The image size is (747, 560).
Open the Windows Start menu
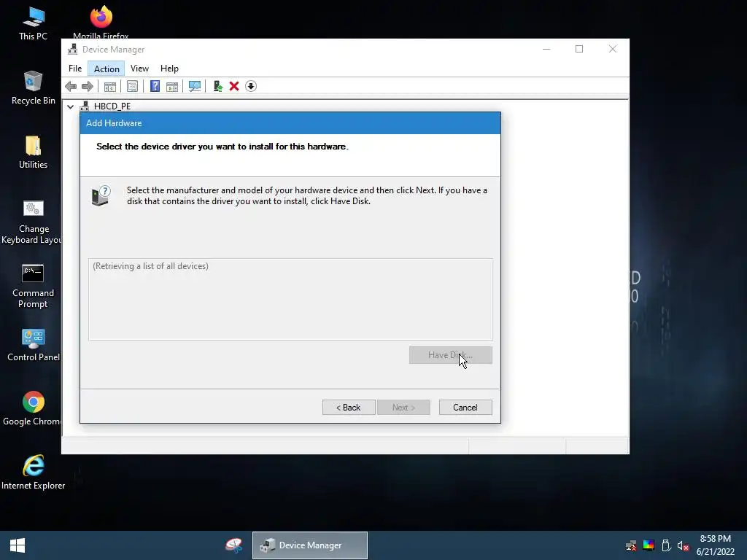(18, 545)
